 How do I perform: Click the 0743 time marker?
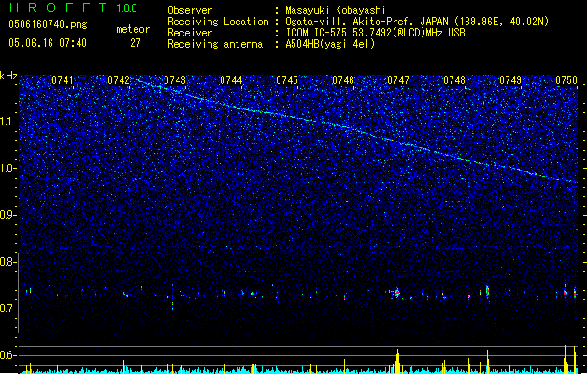175,80
